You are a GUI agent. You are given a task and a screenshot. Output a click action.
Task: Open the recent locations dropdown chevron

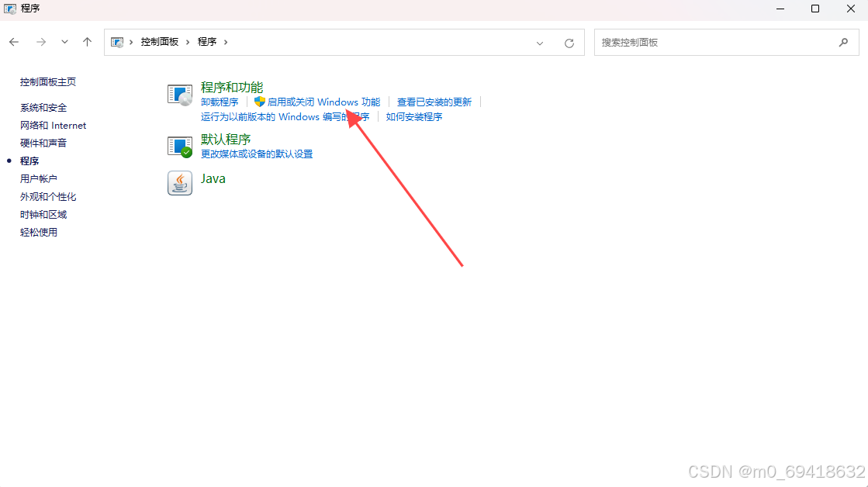click(64, 42)
